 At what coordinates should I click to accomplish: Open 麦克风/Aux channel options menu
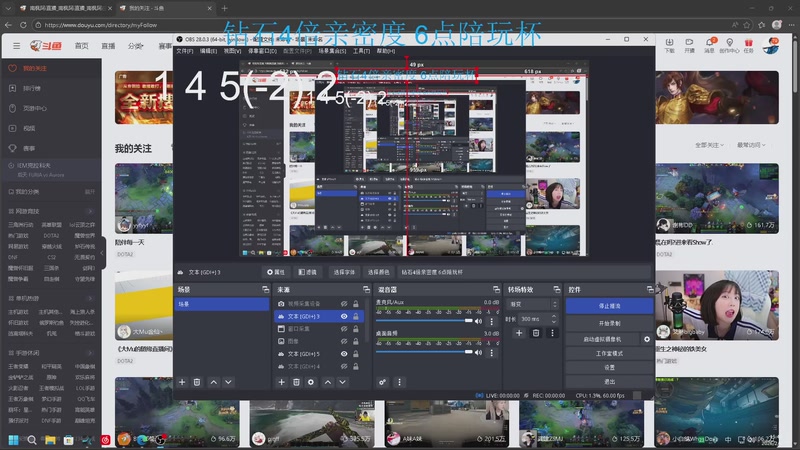tap(492, 321)
